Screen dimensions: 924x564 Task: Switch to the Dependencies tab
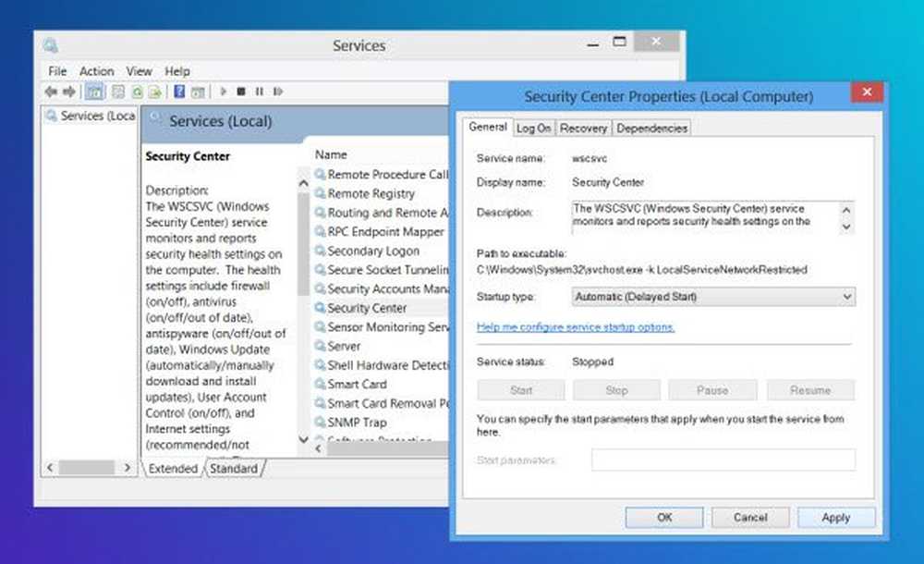click(651, 128)
